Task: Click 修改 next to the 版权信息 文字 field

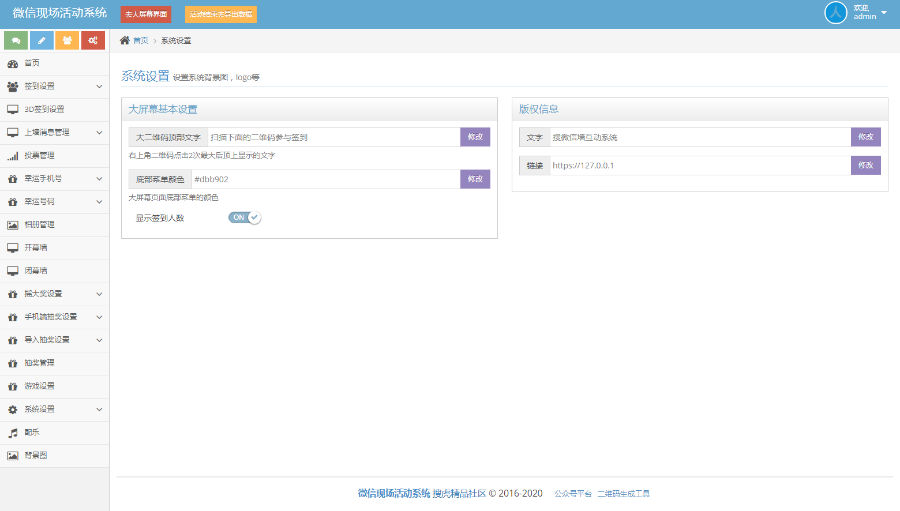Action: click(866, 137)
